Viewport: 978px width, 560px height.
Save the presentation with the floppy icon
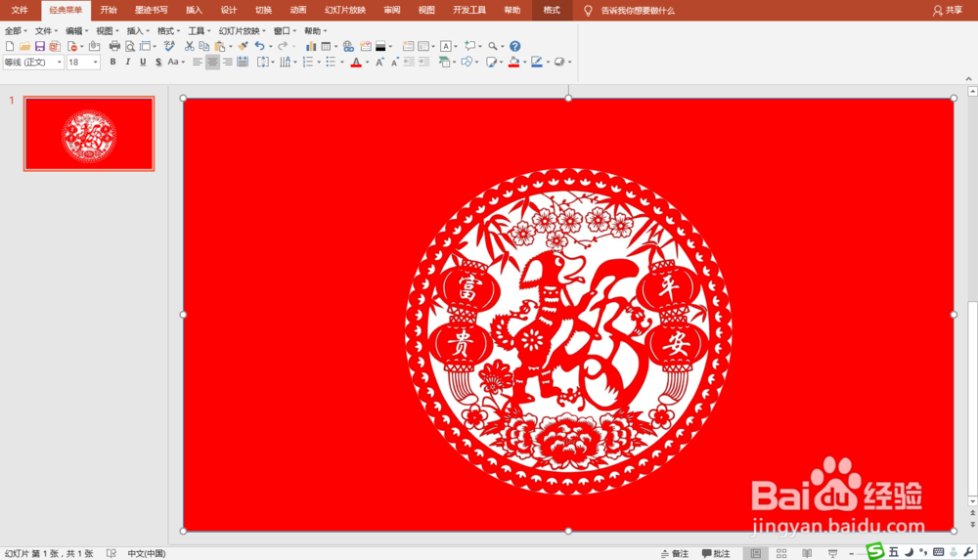(x=40, y=46)
